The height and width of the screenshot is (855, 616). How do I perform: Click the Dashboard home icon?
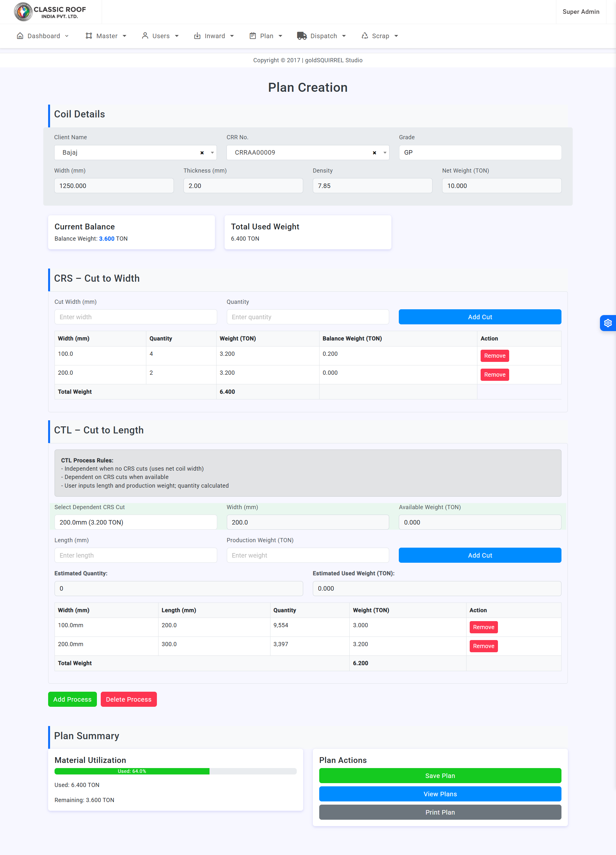coord(20,36)
